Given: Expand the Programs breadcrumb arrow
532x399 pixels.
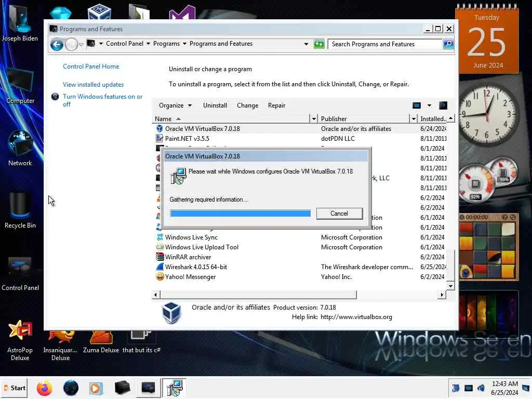Looking at the screenshot, I should coord(184,44).
